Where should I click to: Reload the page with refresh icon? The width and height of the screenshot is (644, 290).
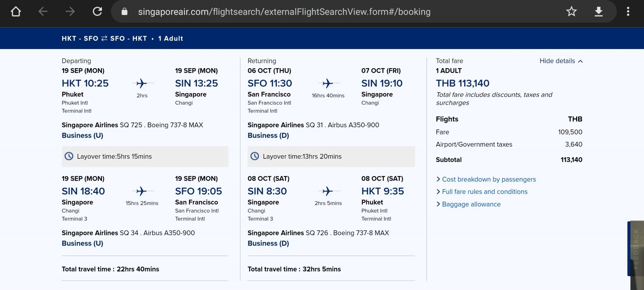[97, 12]
